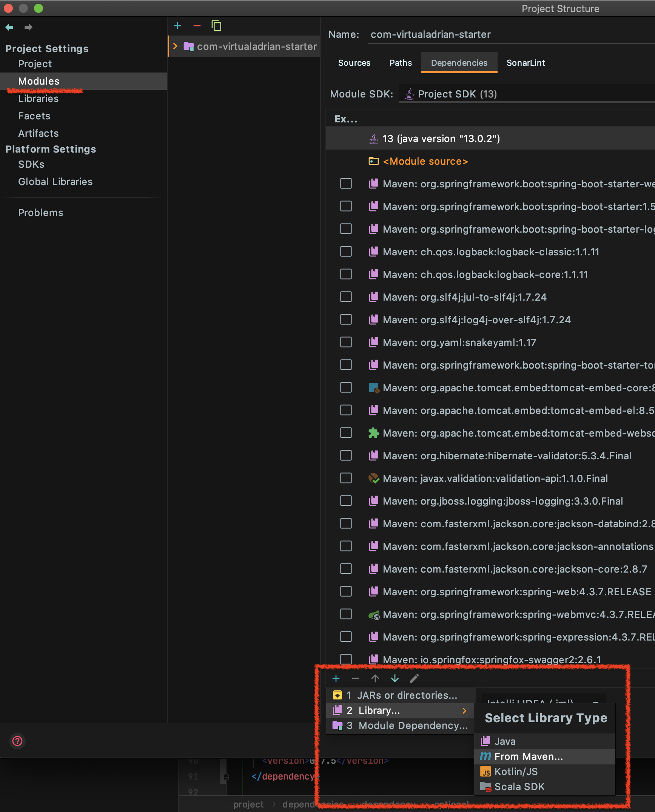Screen dimensions: 655x812
Task: Click the back navigation arrow
Action: point(9,27)
